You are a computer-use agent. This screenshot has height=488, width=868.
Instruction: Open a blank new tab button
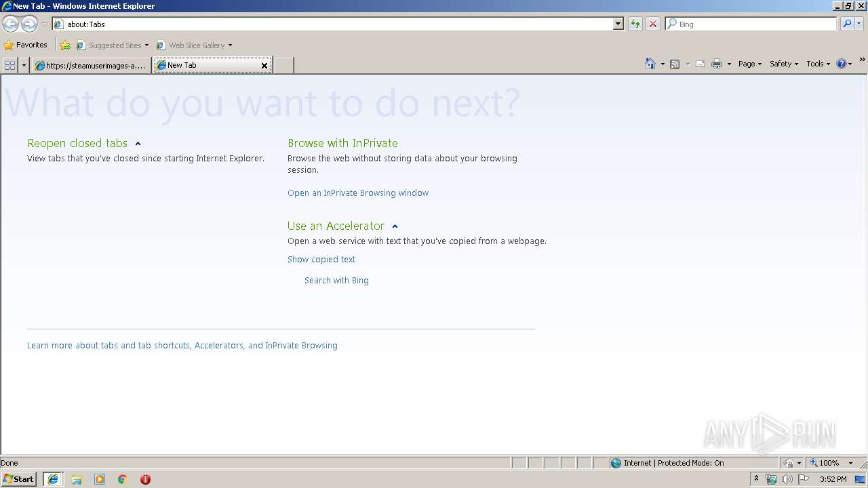[283, 65]
